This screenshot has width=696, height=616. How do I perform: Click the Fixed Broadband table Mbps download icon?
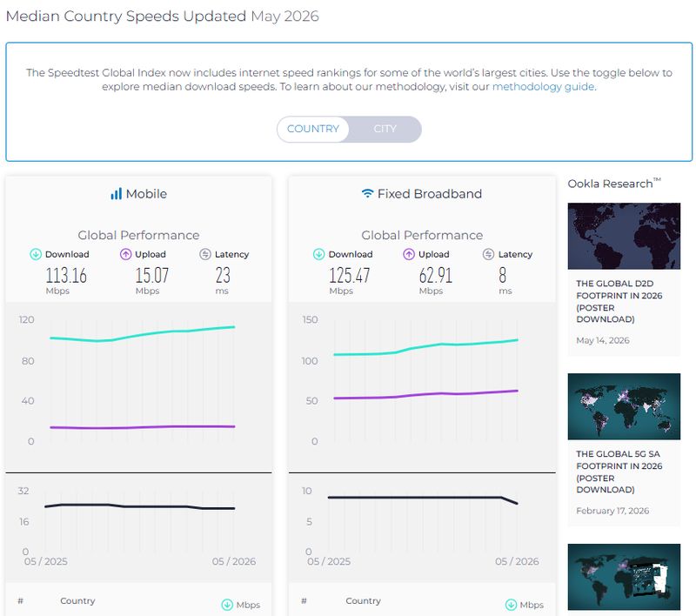pos(511,605)
